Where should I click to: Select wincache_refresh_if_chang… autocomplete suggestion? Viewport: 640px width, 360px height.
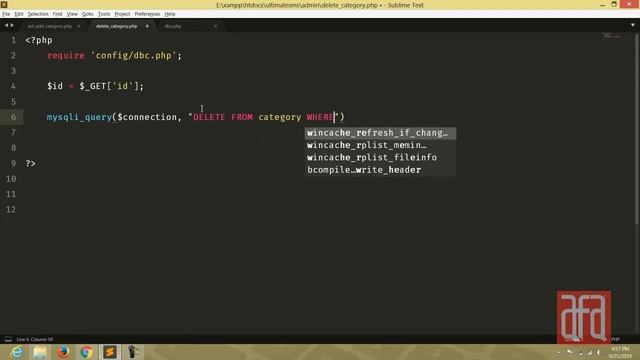(380, 133)
